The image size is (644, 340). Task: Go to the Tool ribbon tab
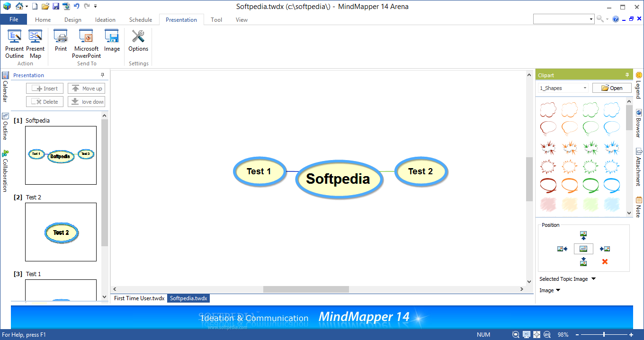click(216, 20)
